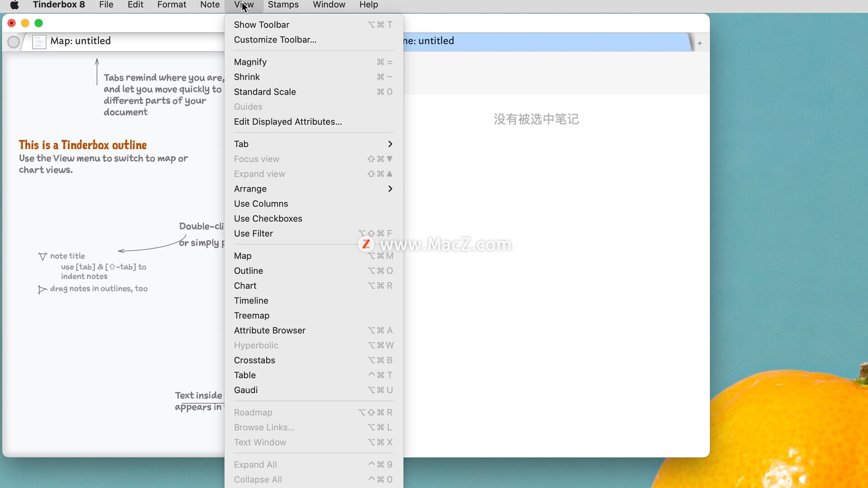The width and height of the screenshot is (868, 488).
Task: Open the Arrange submenu
Action: 313,189
